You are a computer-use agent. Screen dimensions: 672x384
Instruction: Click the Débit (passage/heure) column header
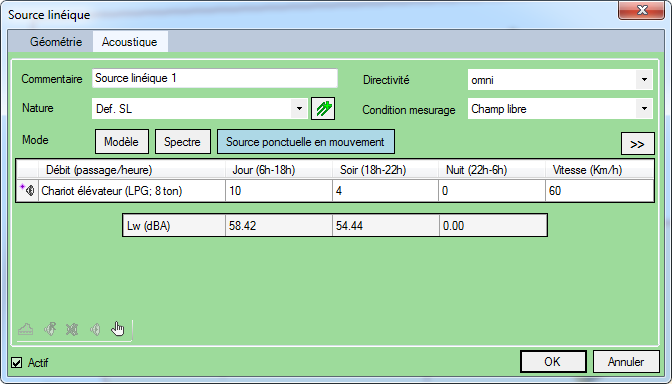click(x=132, y=170)
